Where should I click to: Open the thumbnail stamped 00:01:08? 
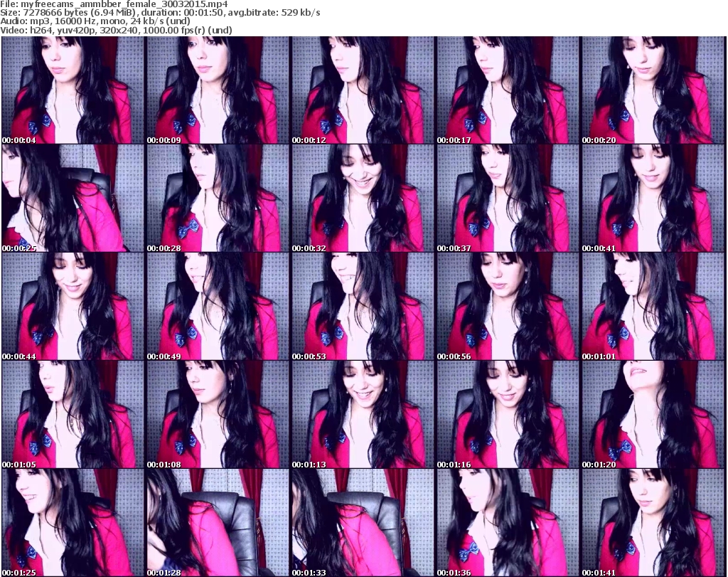pyautogui.click(x=218, y=415)
